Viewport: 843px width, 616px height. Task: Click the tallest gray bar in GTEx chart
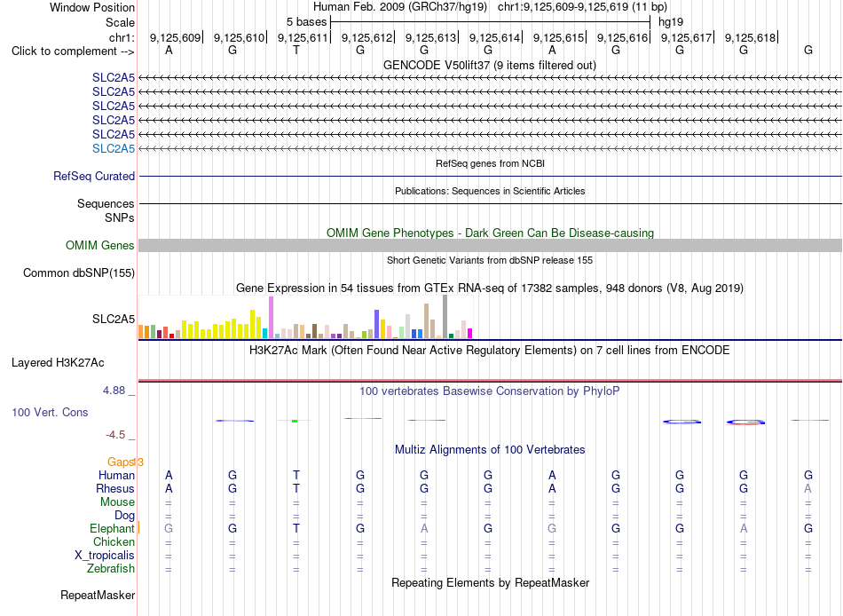coord(445,317)
